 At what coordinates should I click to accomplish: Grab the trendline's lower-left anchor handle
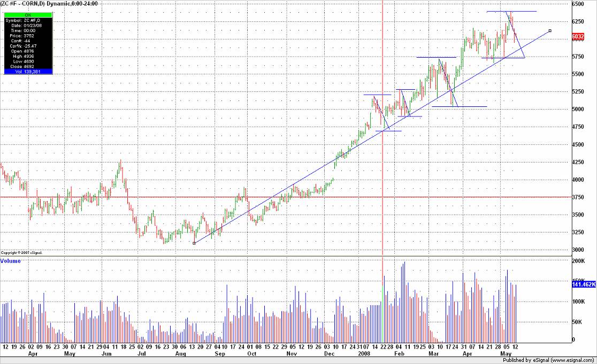194,243
